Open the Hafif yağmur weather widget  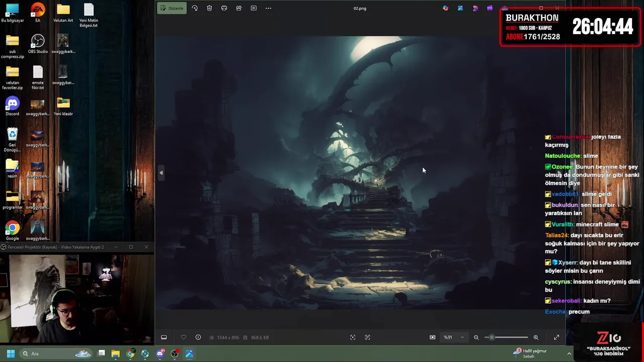[x=530, y=353]
